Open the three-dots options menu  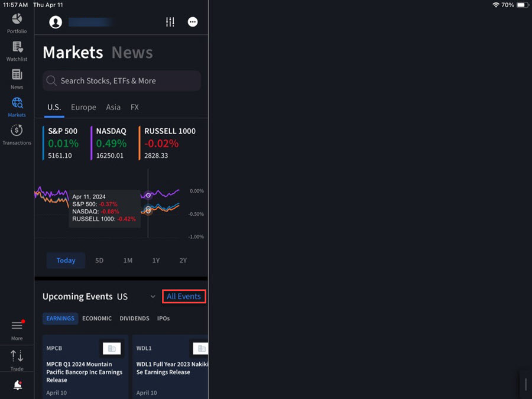pyautogui.click(x=193, y=22)
